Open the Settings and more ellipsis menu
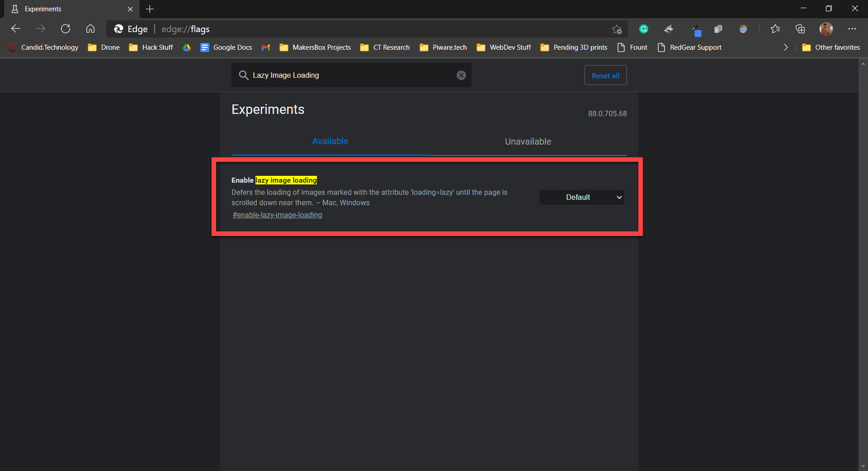 click(x=852, y=29)
